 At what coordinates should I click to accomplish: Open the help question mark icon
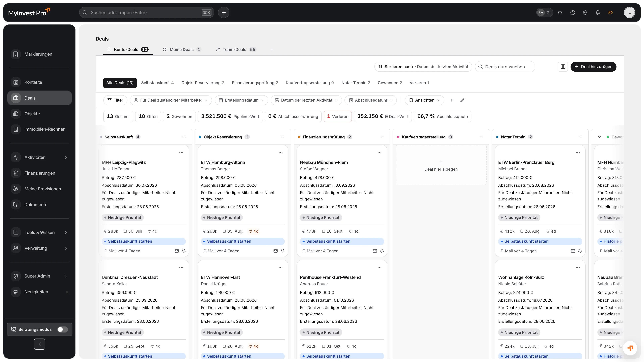pos(573,13)
